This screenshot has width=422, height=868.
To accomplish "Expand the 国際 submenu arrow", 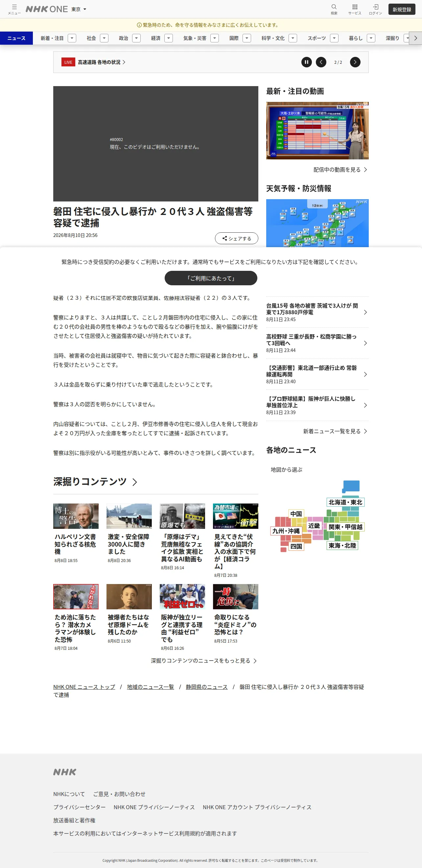I will 247,38.
